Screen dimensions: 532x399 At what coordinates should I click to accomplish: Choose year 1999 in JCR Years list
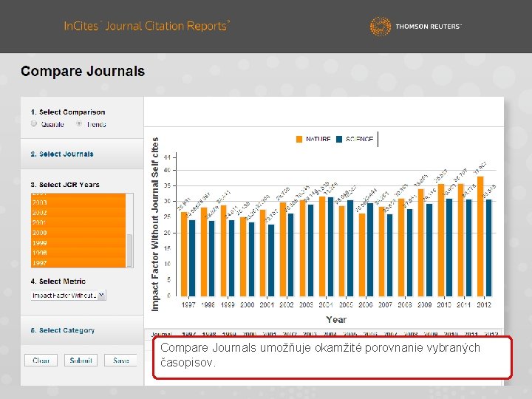click(78, 243)
